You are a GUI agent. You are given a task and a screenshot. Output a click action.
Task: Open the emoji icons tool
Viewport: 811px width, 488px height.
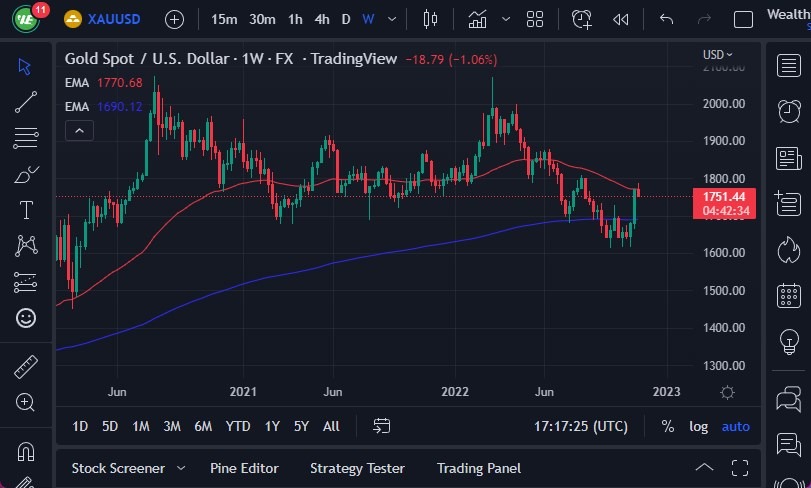(x=26, y=318)
